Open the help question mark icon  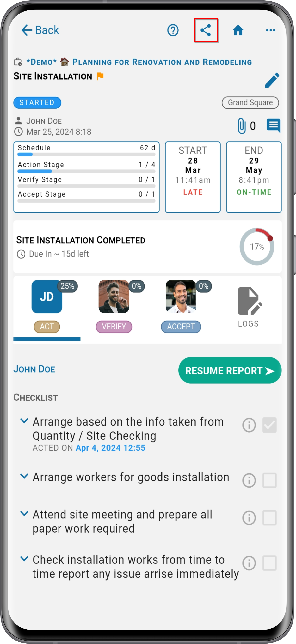[x=173, y=30]
